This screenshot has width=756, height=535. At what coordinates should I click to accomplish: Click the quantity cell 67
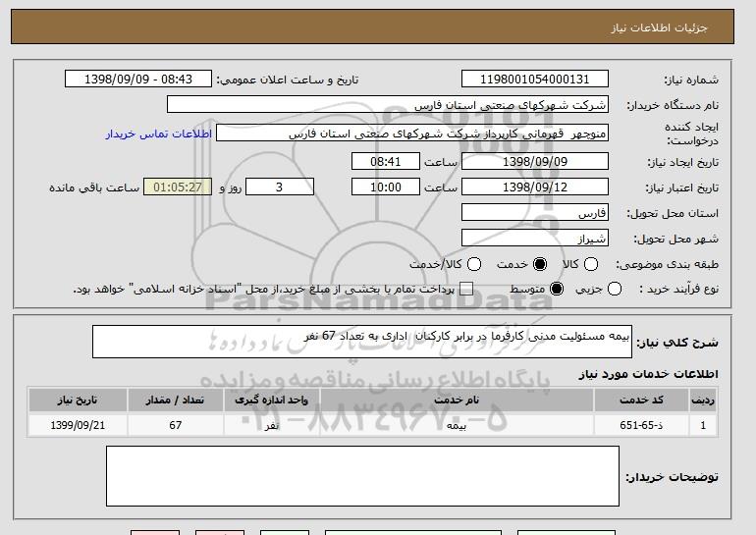point(176,425)
